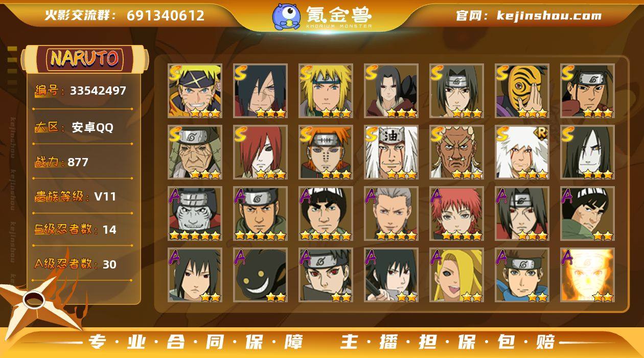Select the dark-skinned Raikage ninja portrait
The image size is (644, 358).
[456, 152]
